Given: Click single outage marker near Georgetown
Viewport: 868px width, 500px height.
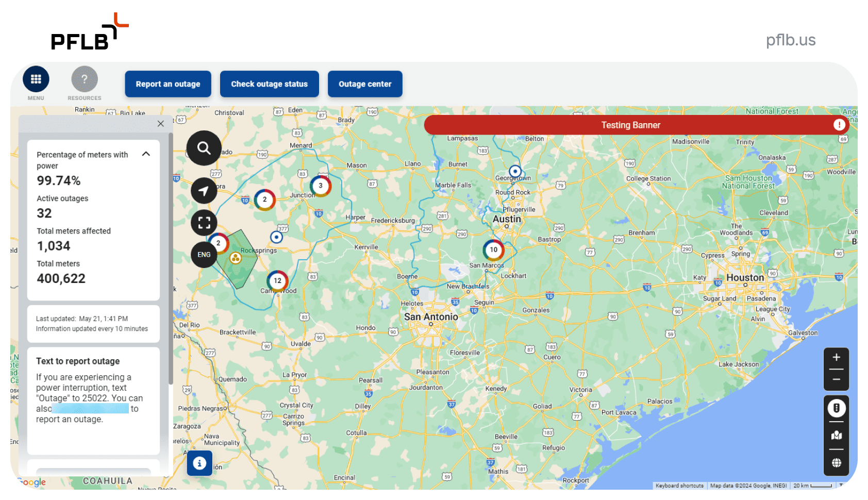Looking at the screenshot, I should pos(515,172).
